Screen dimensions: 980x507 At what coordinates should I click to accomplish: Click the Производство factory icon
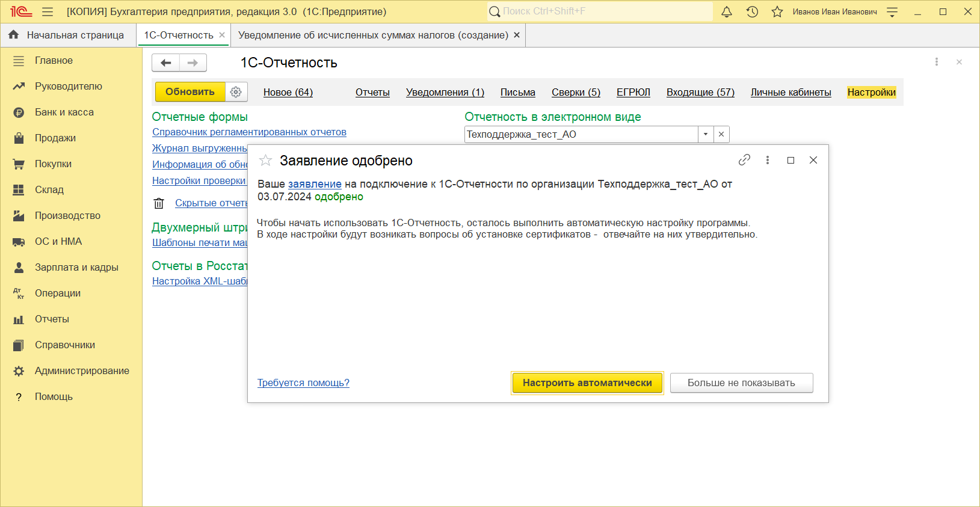[19, 216]
